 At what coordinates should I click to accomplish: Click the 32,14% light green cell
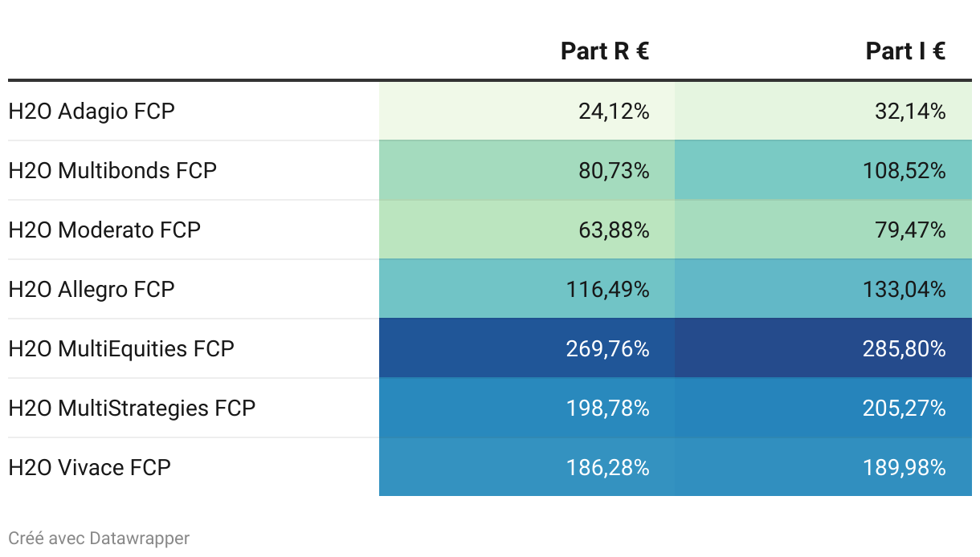[910, 112]
